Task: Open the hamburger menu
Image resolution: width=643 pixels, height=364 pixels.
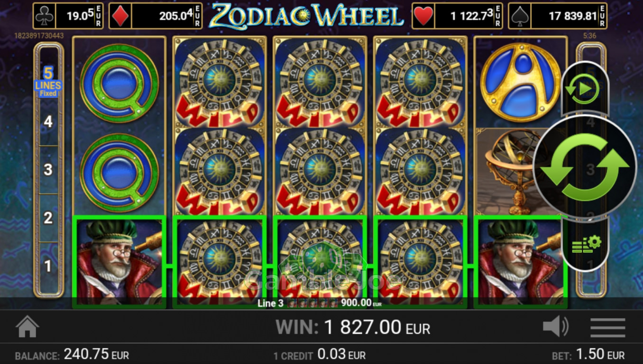Action: pyautogui.click(x=607, y=328)
